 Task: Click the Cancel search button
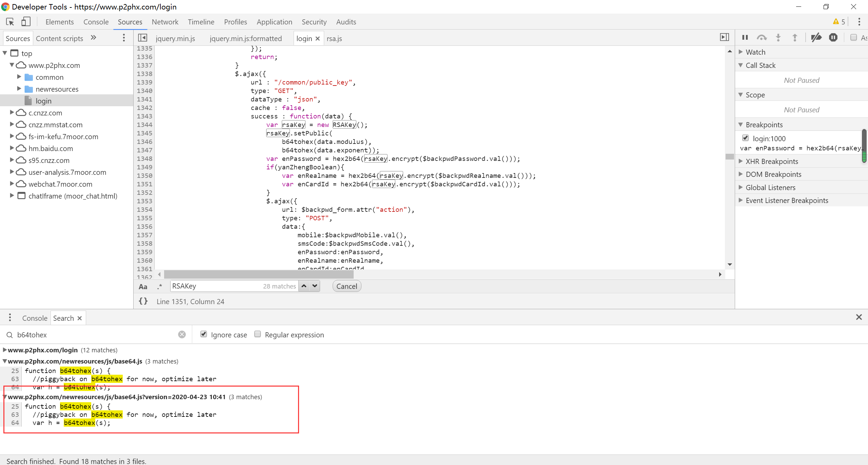(x=347, y=286)
